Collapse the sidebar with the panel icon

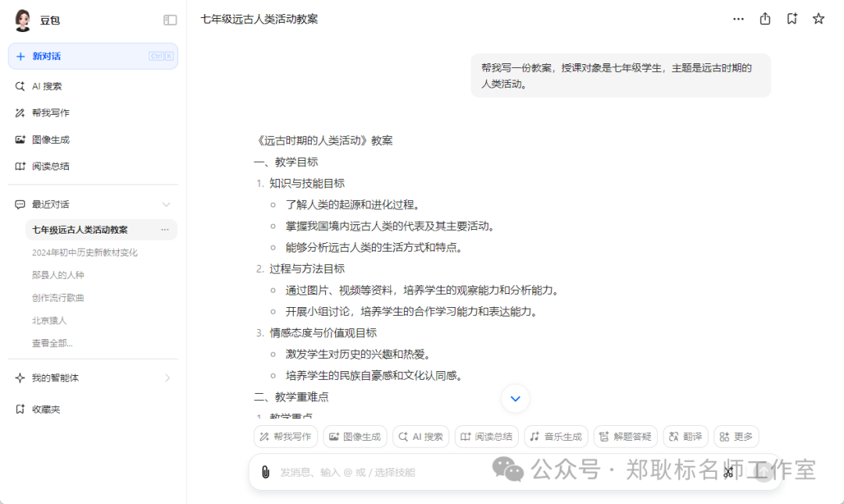[170, 20]
